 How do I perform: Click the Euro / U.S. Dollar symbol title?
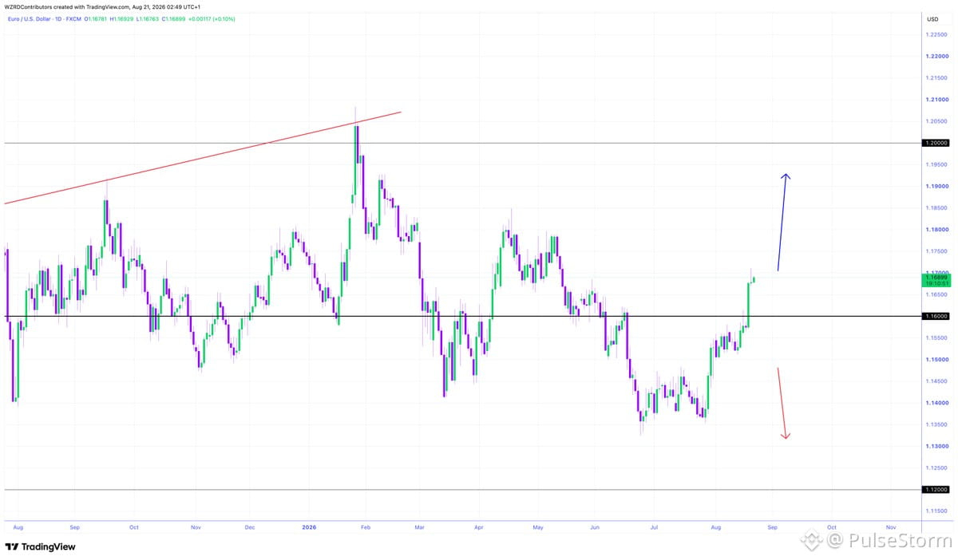pos(27,19)
